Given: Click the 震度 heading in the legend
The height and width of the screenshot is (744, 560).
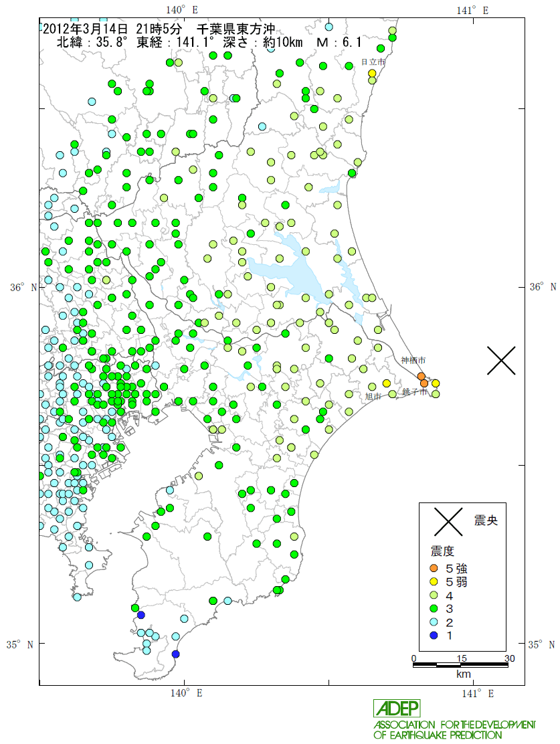Looking at the screenshot, I should coord(442,551).
